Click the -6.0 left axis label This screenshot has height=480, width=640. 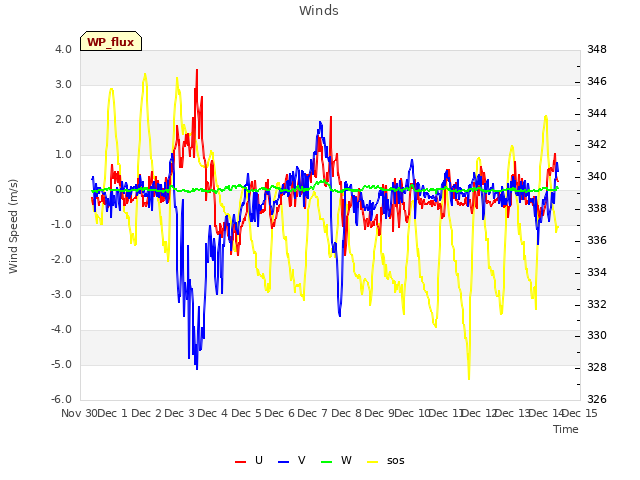(61, 400)
